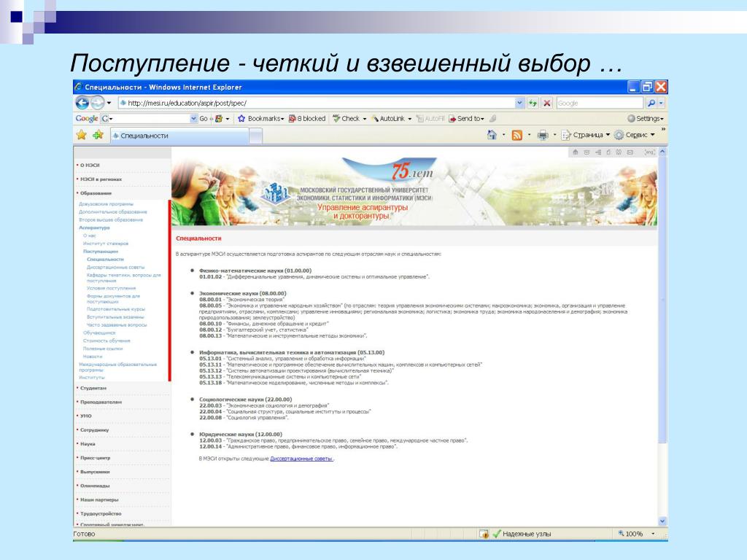
Task: Follow the Диссертационные советы link in page text
Action: (301, 459)
